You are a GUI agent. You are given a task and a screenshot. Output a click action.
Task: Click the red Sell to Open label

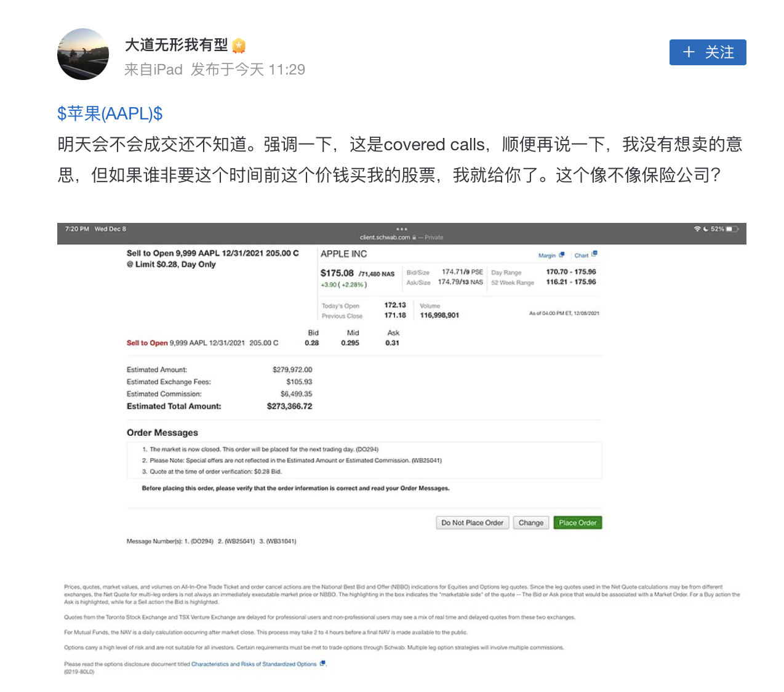(147, 343)
